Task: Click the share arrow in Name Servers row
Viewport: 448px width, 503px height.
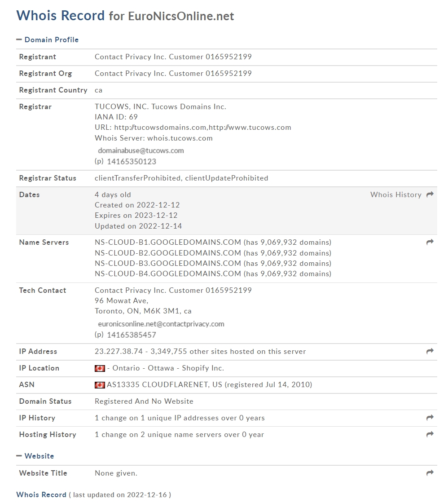Action: tap(430, 242)
